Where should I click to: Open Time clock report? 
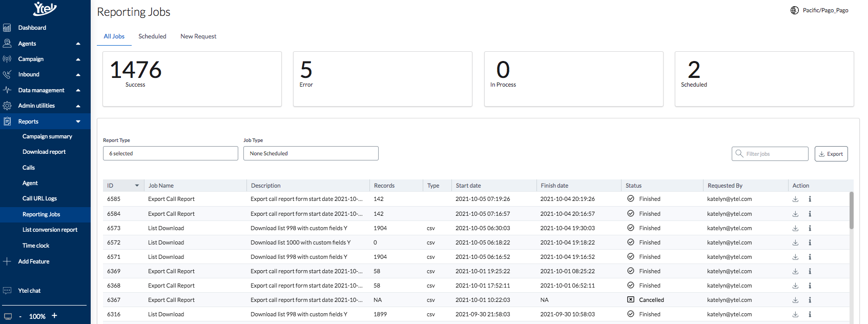(36, 246)
